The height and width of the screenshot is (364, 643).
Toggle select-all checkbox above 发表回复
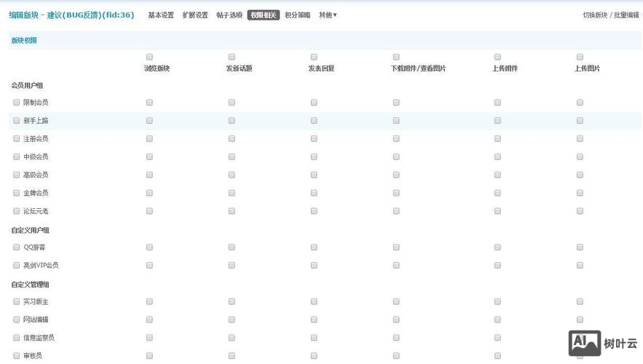(314, 57)
